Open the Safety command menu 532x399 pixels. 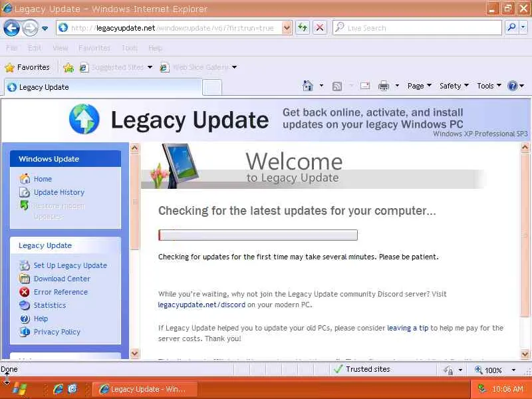[x=454, y=86]
